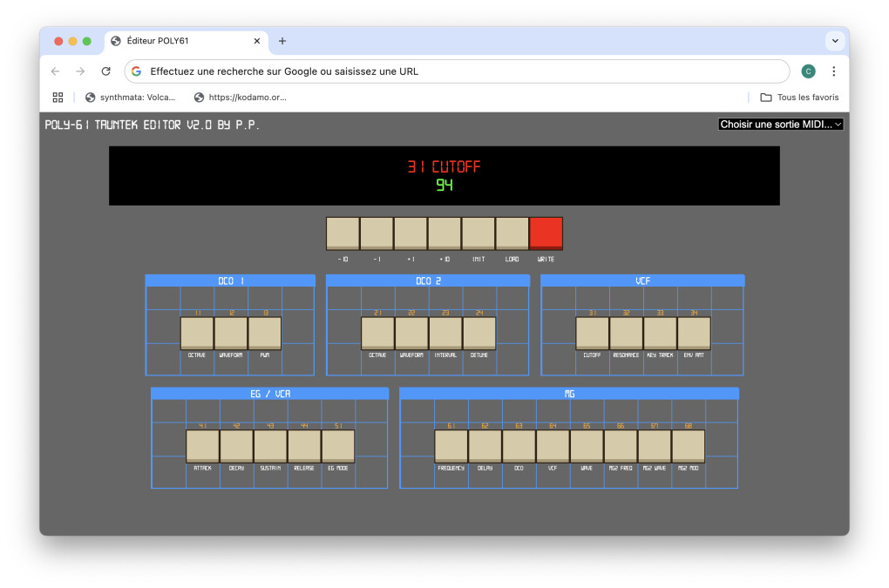Screen dimensions: 889x588
Task: Select the PWM parameter 13 button
Action: (x=265, y=333)
